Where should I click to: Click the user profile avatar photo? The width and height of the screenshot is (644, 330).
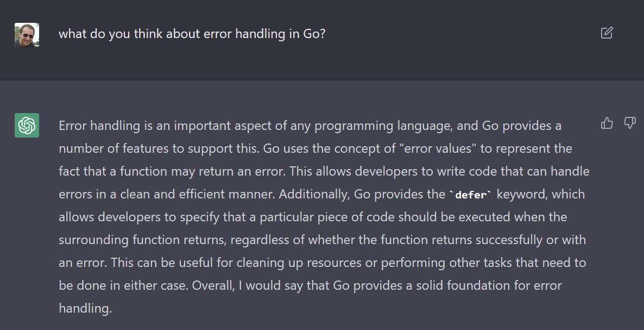coord(27,35)
